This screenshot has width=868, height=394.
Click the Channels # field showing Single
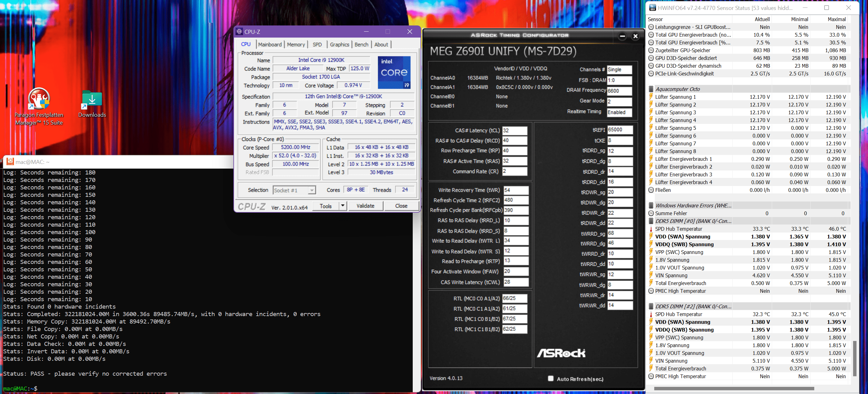(619, 70)
